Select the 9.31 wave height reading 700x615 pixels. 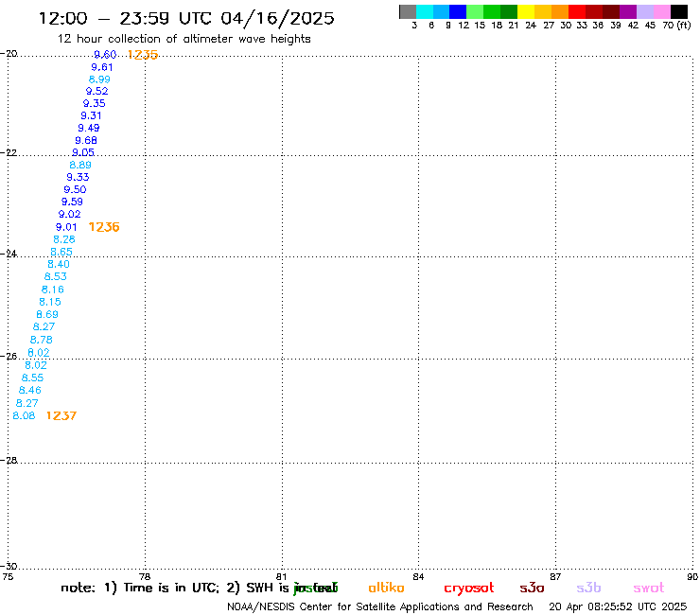[x=91, y=115]
